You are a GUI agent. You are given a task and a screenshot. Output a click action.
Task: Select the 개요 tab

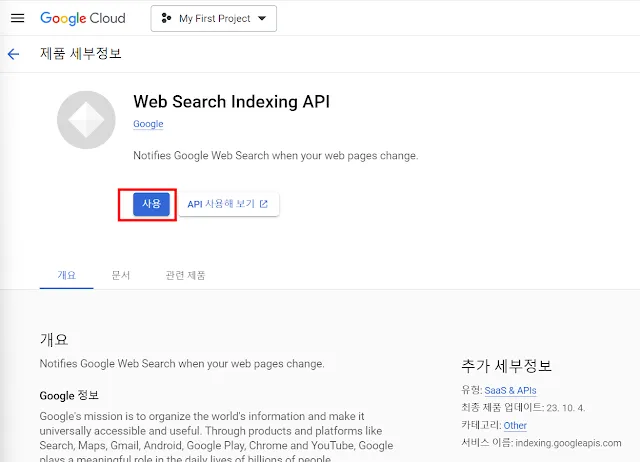click(x=67, y=275)
